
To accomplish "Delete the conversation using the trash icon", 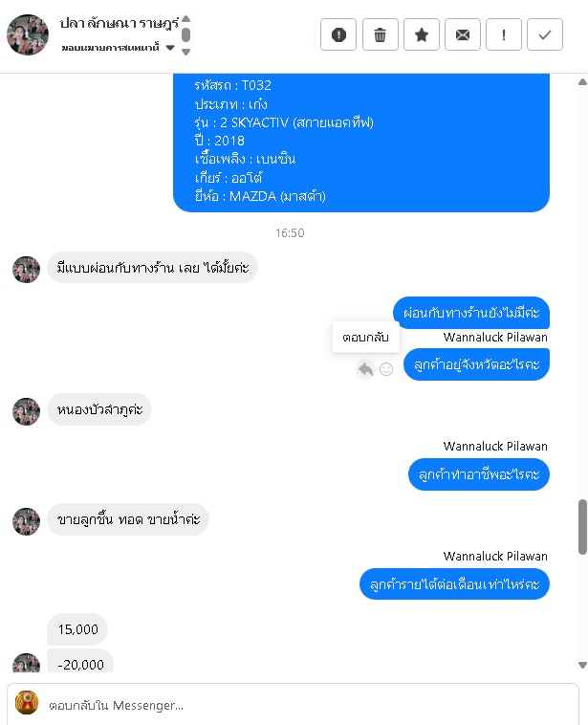I will (x=380, y=34).
